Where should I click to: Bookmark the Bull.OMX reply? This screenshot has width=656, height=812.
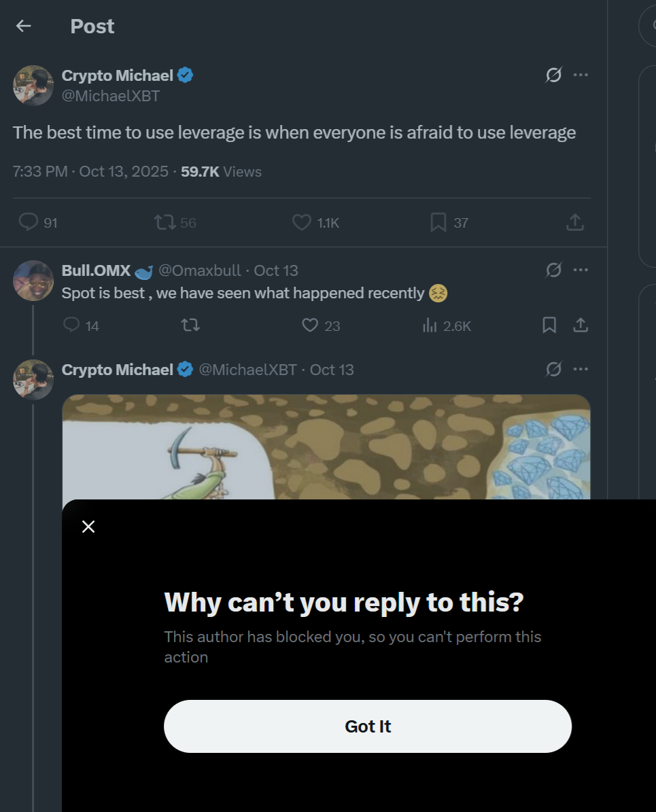[549, 325]
